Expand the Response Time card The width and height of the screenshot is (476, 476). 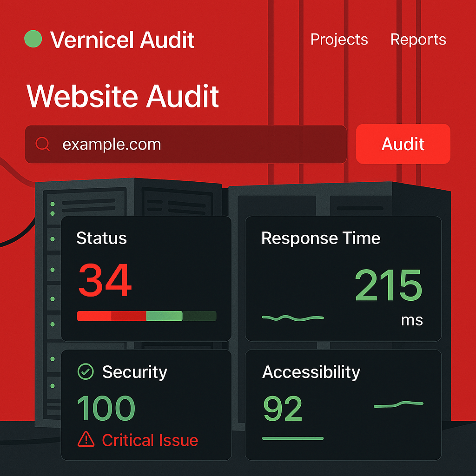click(x=343, y=279)
